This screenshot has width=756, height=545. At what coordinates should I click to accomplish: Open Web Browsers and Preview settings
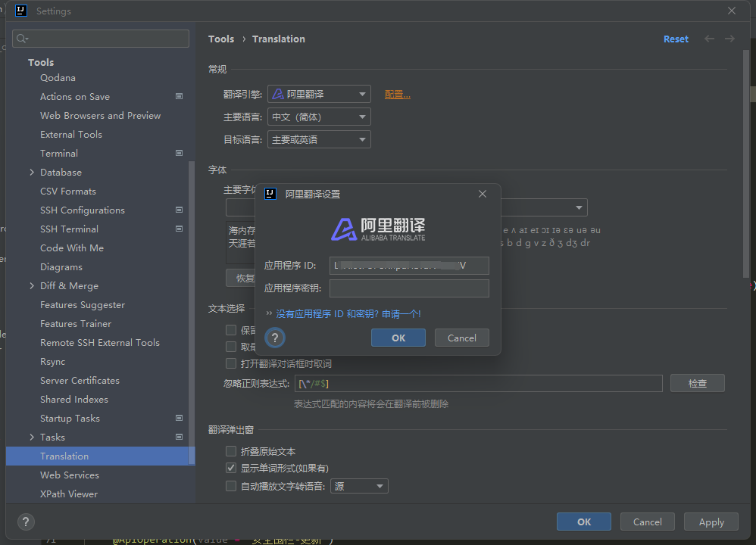(100, 116)
